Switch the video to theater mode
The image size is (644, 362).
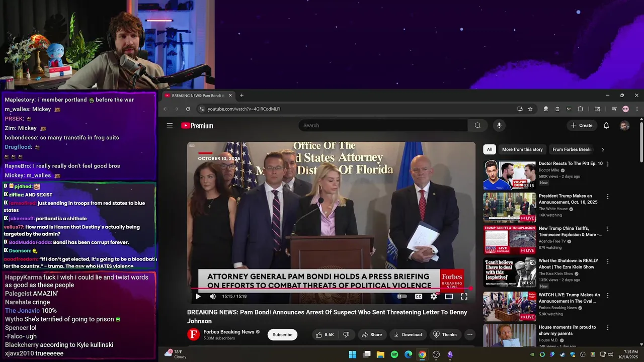click(449, 297)
